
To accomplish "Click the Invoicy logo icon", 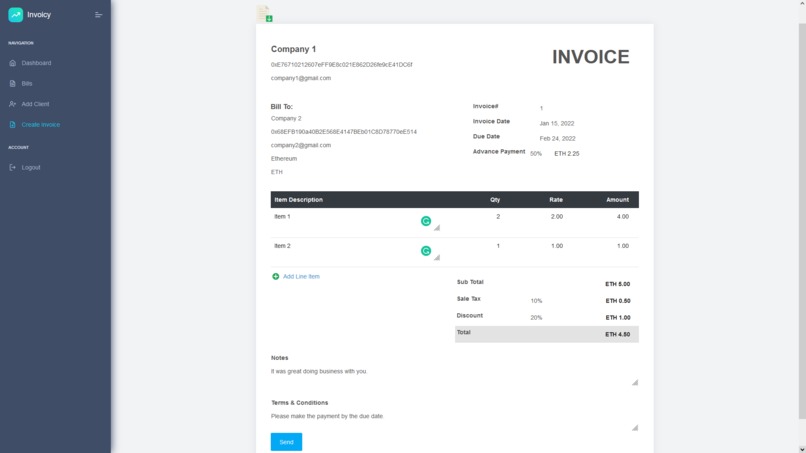I will [x=15, y=15].
